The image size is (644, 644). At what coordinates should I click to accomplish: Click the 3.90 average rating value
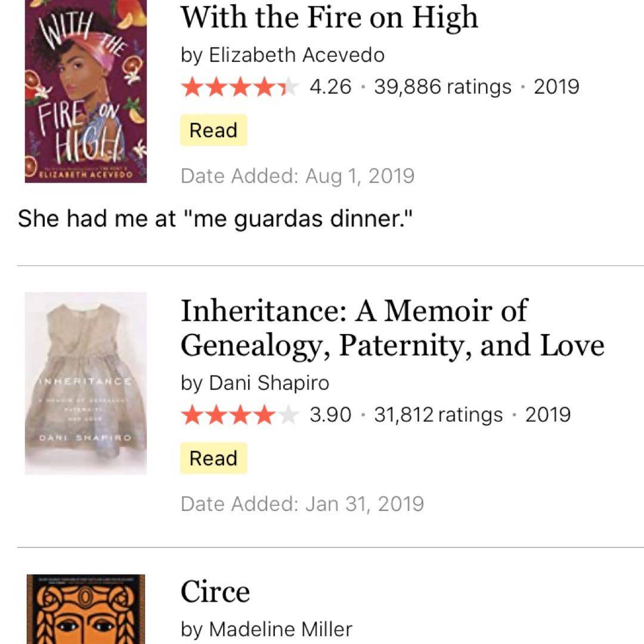(330, 415)
